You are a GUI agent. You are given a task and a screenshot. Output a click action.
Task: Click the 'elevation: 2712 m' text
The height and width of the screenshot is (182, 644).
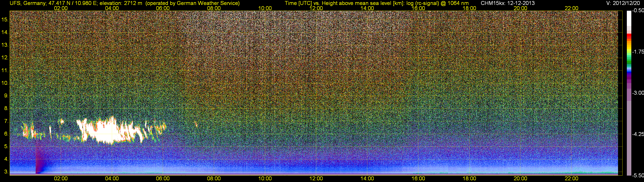[121, 3]
